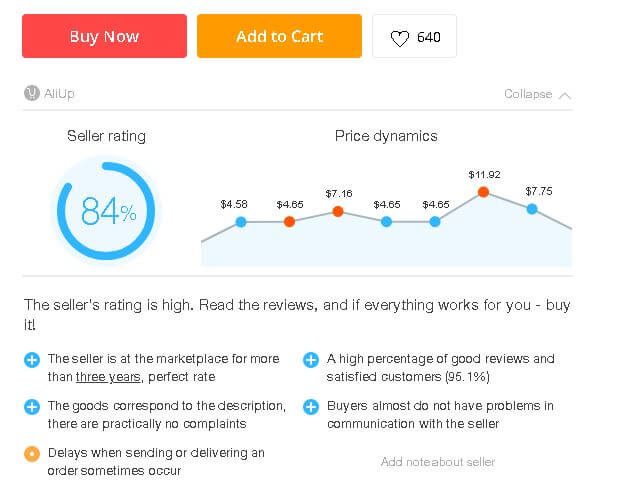
Task: Select the first $4.58 price point
Action: click(x=241, y=222)
